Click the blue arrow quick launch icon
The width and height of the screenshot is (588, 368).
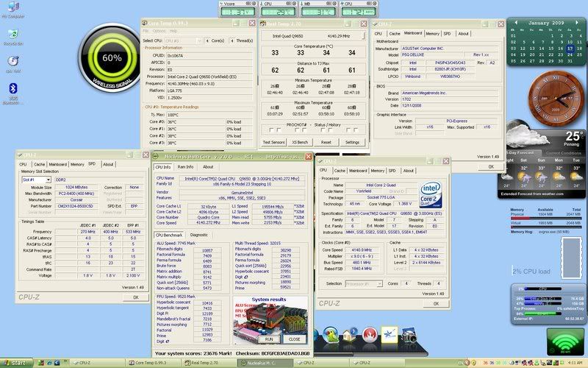pos(57,363)
